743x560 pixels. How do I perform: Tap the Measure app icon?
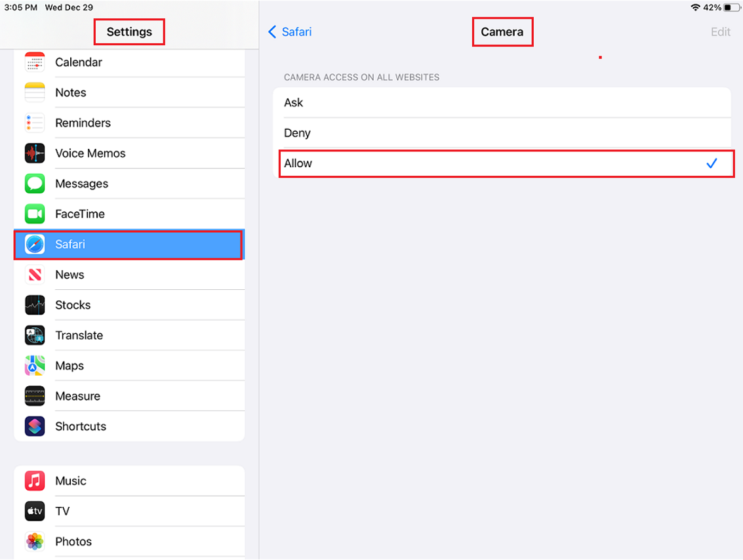34,395
